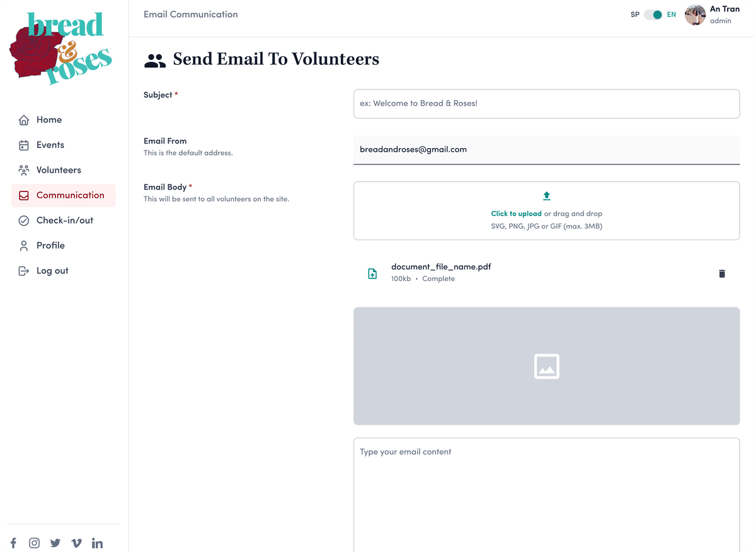Open the Events page
This screenshot has height=552, width=756.
[50, 145]
